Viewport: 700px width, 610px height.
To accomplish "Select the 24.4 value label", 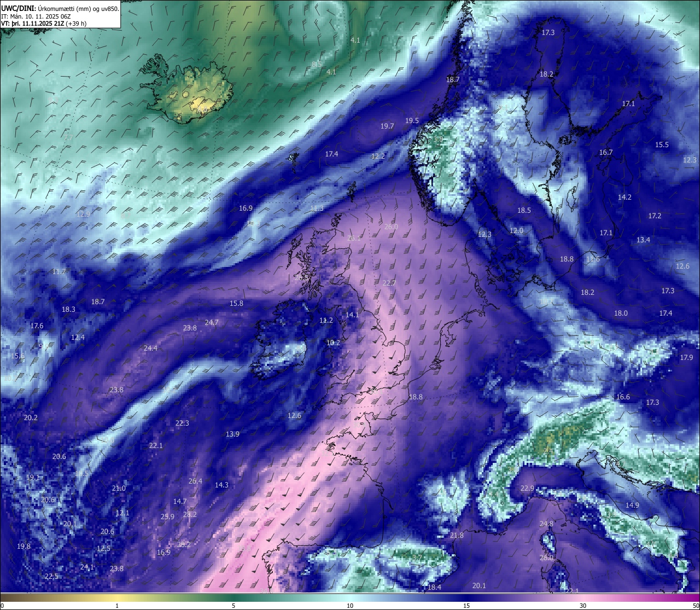I will pos(150,348).
